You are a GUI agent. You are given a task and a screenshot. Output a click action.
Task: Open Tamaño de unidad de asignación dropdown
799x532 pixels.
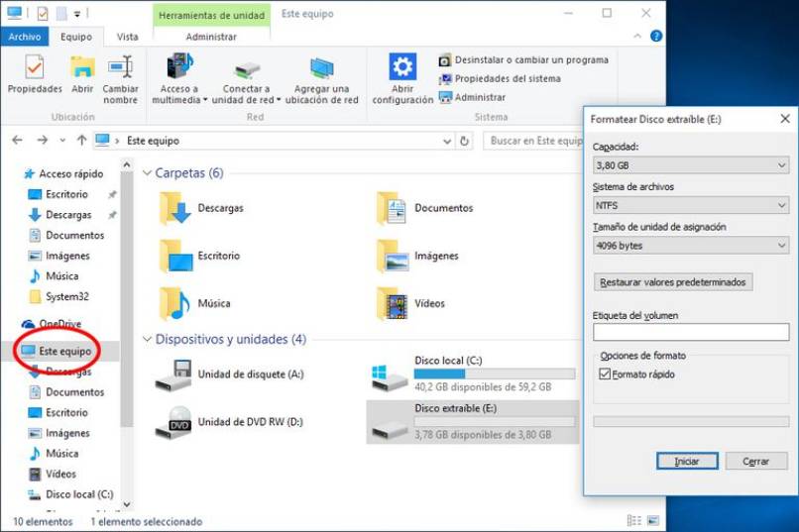(x=691, y=246)
